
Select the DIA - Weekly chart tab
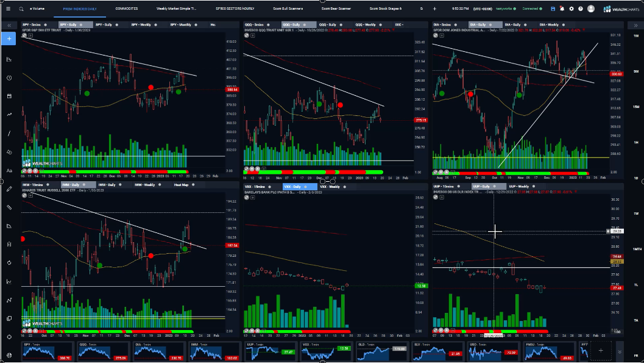click(549, 24)
